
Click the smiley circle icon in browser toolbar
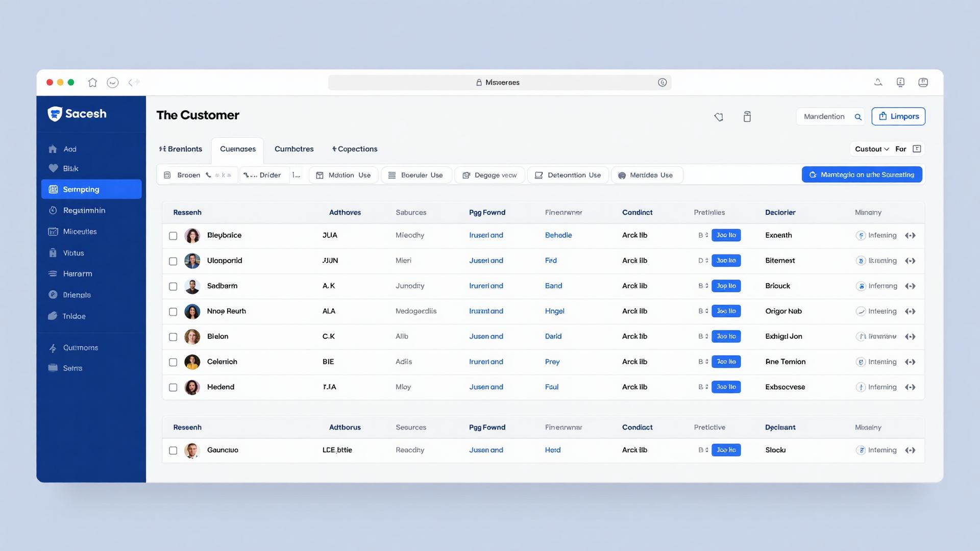(x=113, y=82)
